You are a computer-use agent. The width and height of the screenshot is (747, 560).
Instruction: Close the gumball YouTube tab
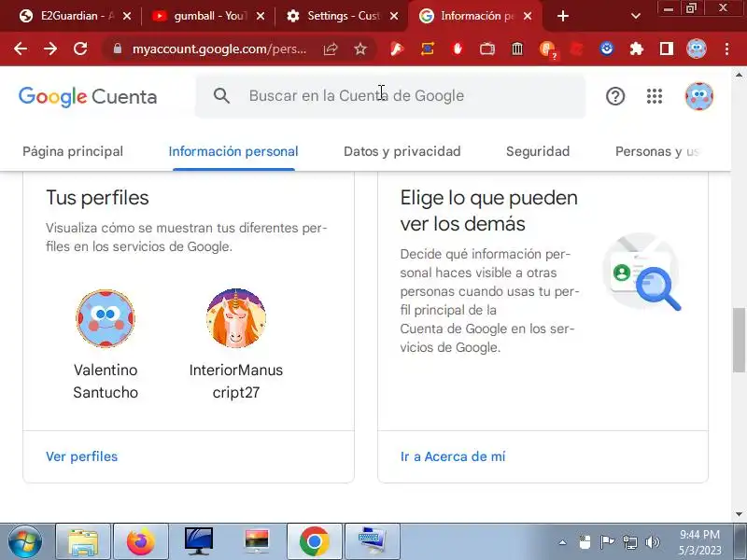(x=261, y=16)
